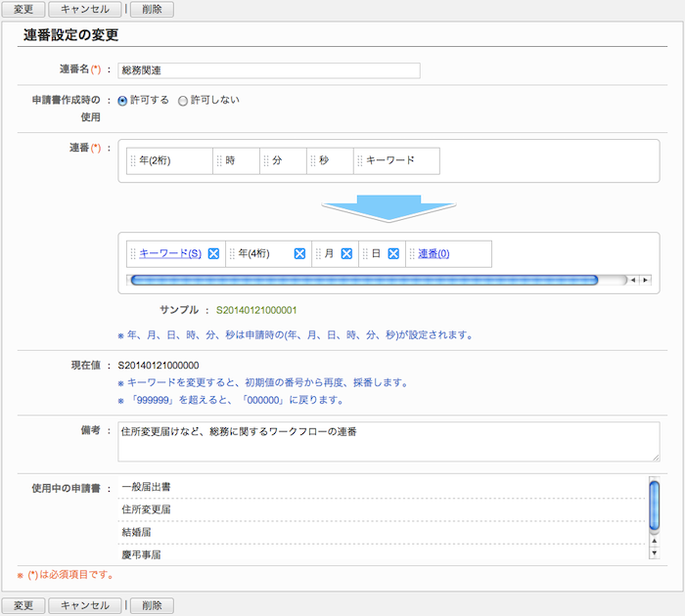Click the horizontal blue scrollbar thumb

click(x=364, y=281)
